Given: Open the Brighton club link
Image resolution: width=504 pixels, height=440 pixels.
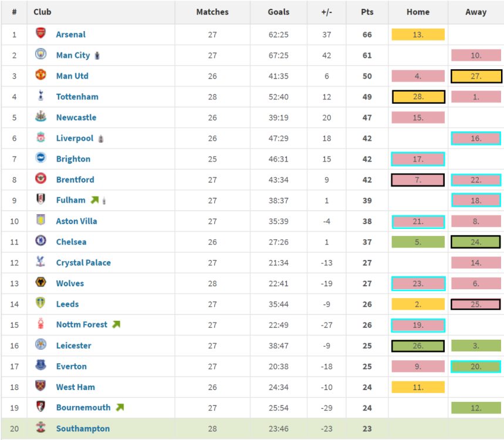Looking at the screenshot, I should pyautogui.click(x=73, y=159).
